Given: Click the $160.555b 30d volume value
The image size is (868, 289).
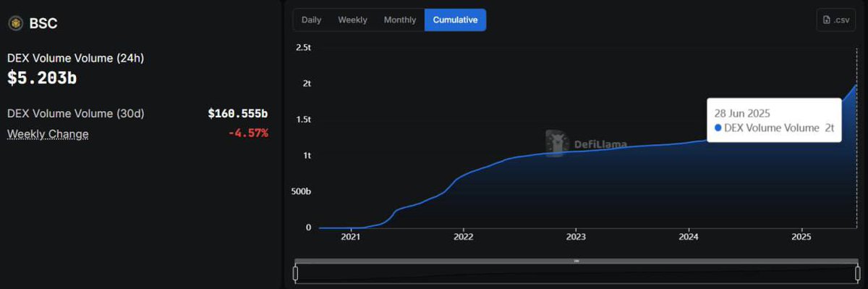Looking at the screenshot, I should [237, 114].
